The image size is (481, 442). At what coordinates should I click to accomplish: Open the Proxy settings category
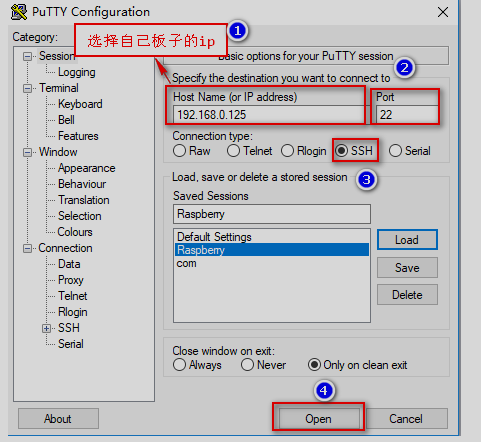click(71, 280)
